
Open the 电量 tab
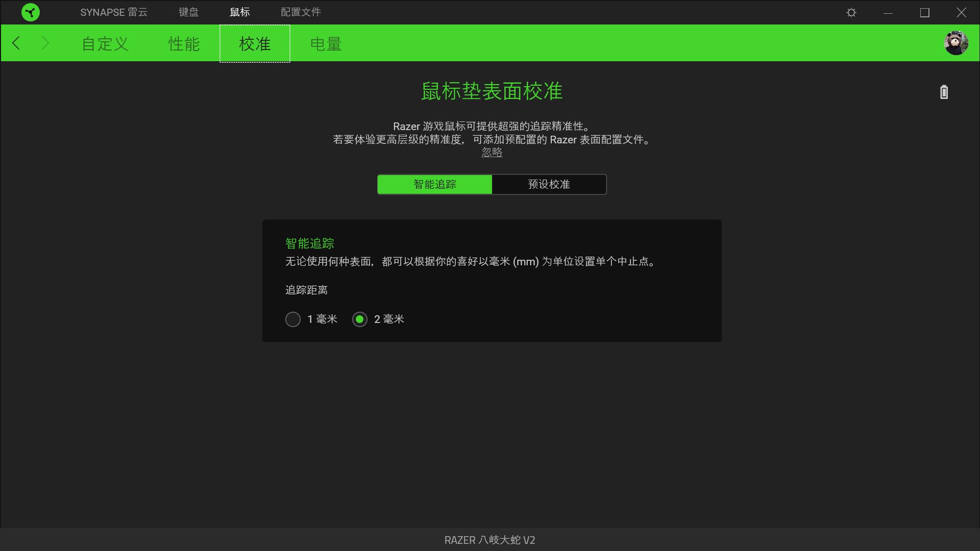[x=325, y=43]
